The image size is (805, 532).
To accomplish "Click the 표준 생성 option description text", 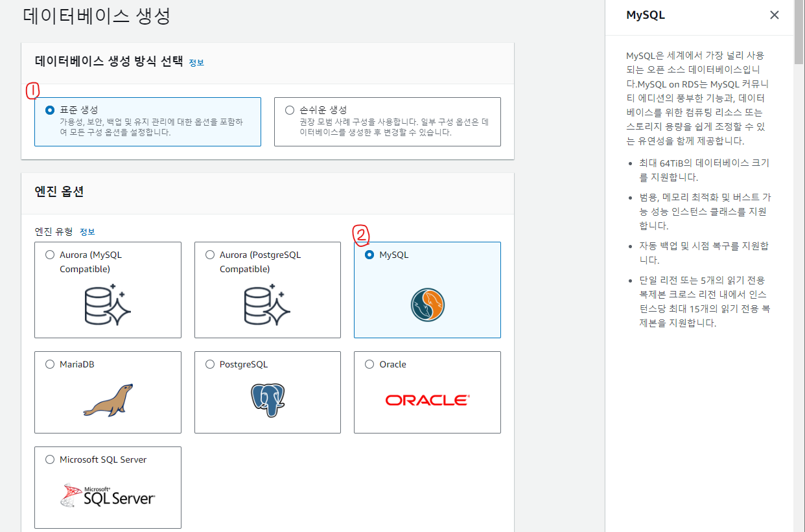I will point(151,127).
